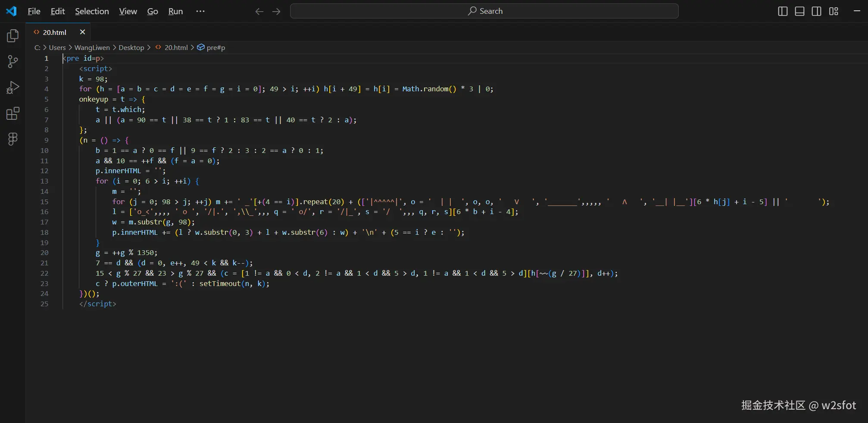Click the Desktop breadcrumb segment
The image size is (868, 423).
pos(131,47)
